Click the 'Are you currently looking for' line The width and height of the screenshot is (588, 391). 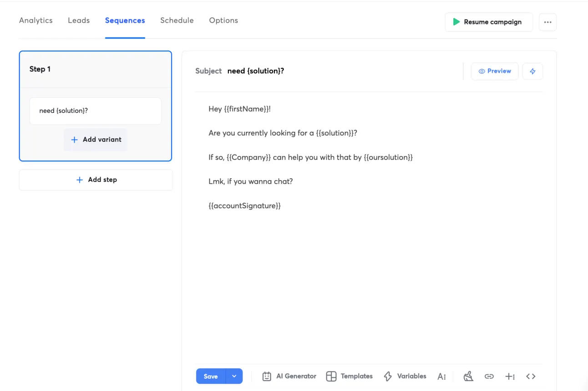(x=283, y=133)
